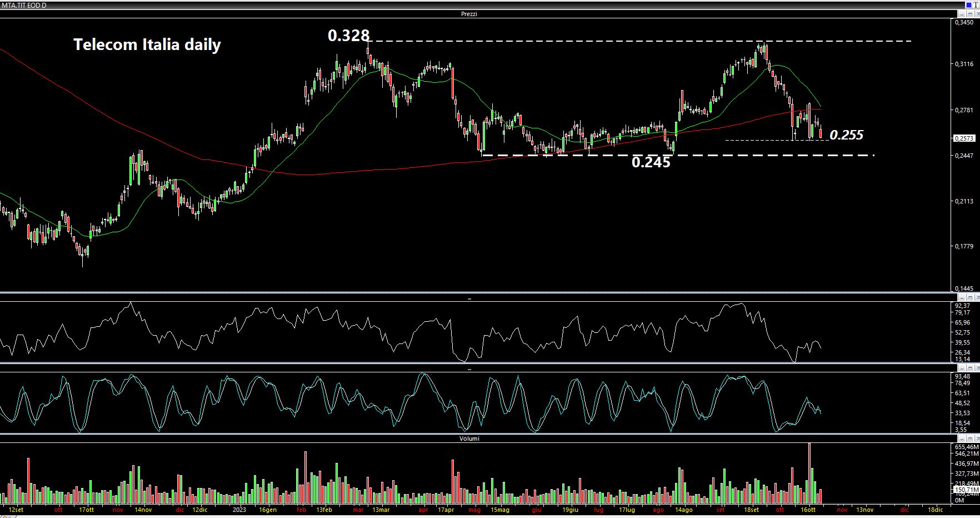
Task: Close the Volumi volume panel
Action: [x=977, y=439]
